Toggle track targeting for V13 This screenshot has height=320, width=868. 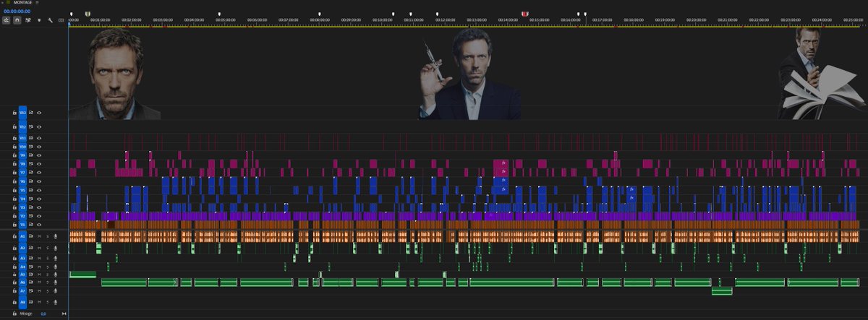coord(22,113)
